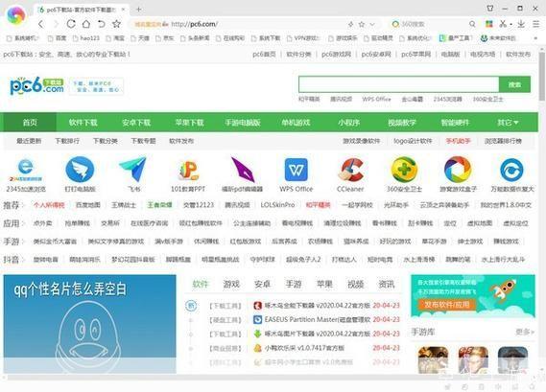546x392 pixels.
Task: Click the purple pdf editor pen icon
Action: click(x=243, y=170)
